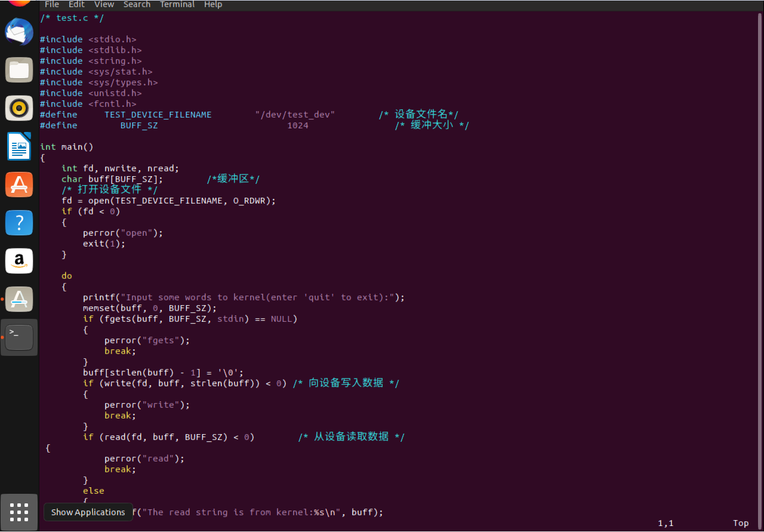Open the View menu
Viewport: 764px width, 532px height.
pos(104,5)
